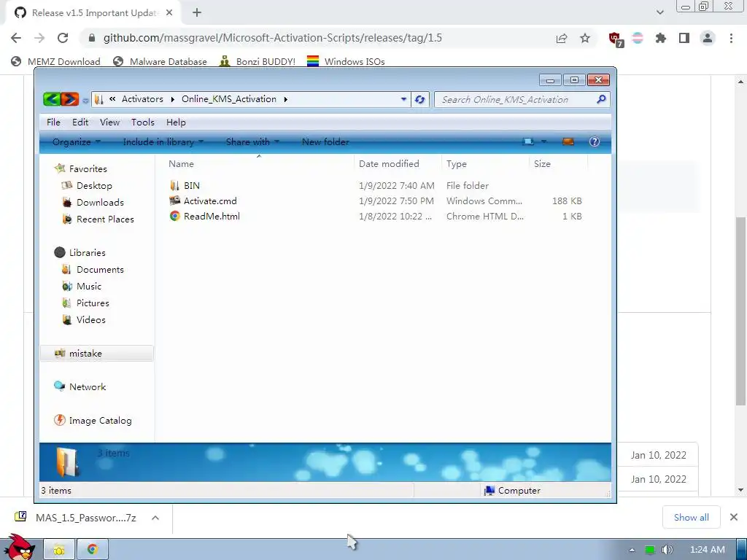Click Show all downloads button
Viewport: 747px width, 560px height.
tap(691, 517)
